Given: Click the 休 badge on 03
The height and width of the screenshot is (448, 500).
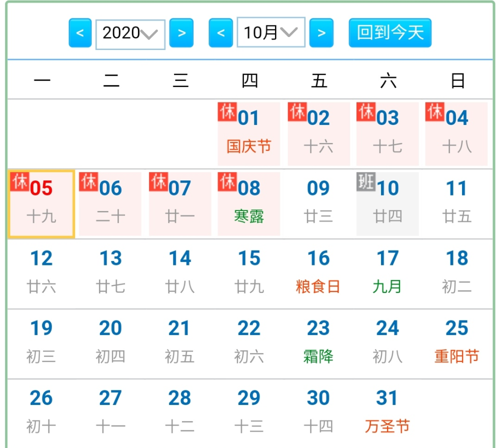Looking at the screenshot, I should 366,111.
